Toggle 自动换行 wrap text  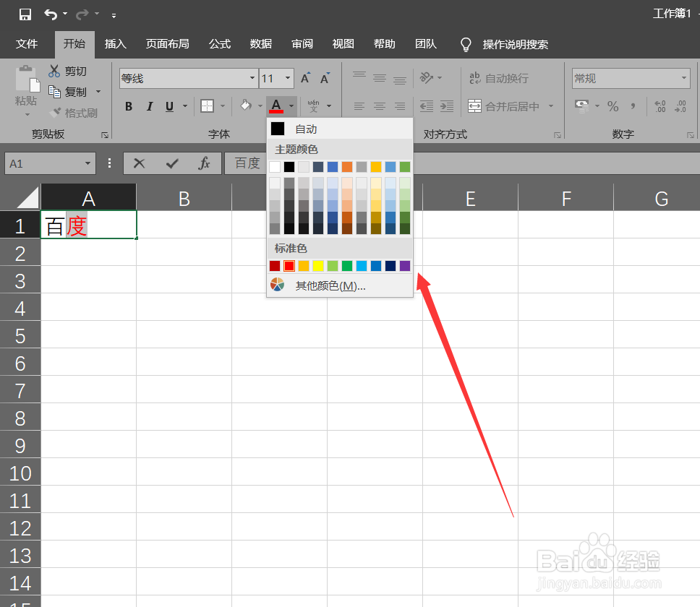[499, 79]
